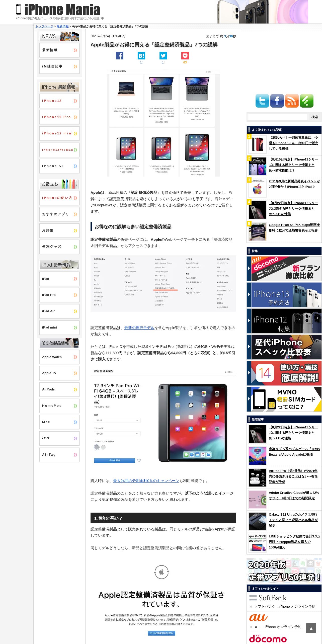Open ａｕ：iPhone オンライン予約 link
The height and width of the screenshot is (644, 322).
coord(278,627)
